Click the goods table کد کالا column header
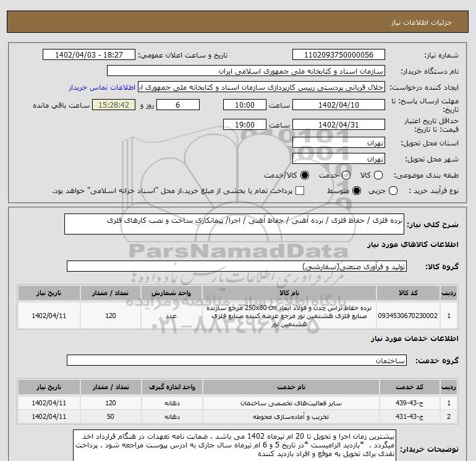The image size is (476, 461). [x=408, y=293]
